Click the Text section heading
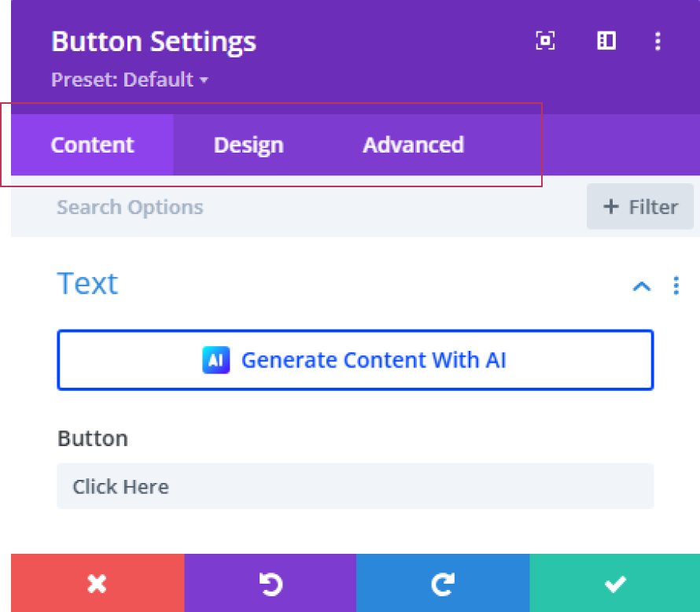Viewport: 700px width, 612px height. click(x=87, y=283)
